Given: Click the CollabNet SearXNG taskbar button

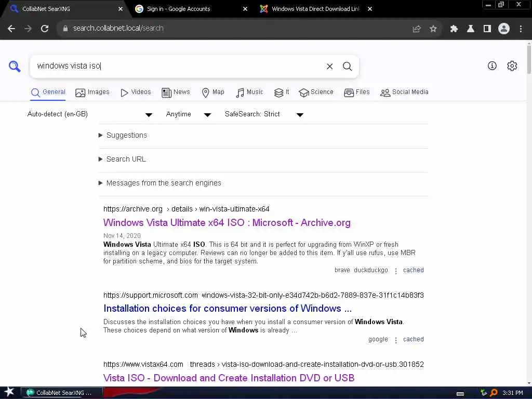Looking at the screenshot, I should [x=62, y=393].
